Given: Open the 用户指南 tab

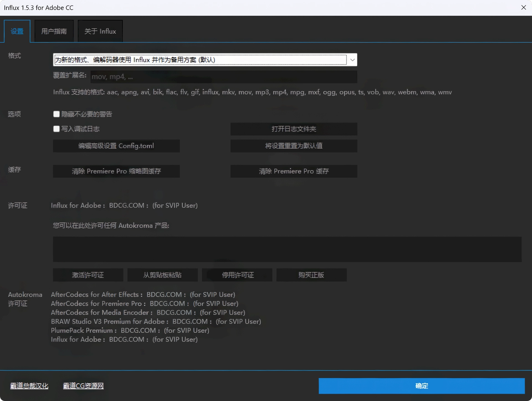Looking at the screenshot, I should tap(54, 31).
